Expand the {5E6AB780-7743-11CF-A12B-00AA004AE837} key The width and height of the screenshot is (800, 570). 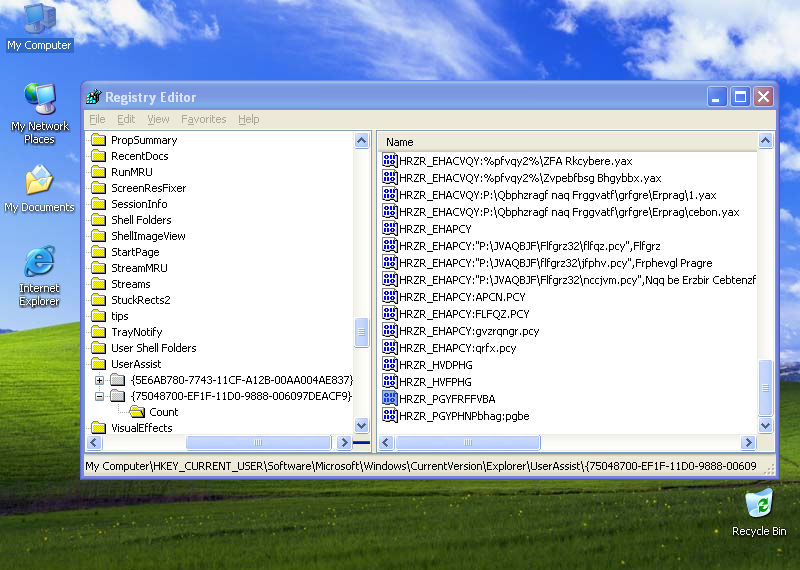click(99, 380)
